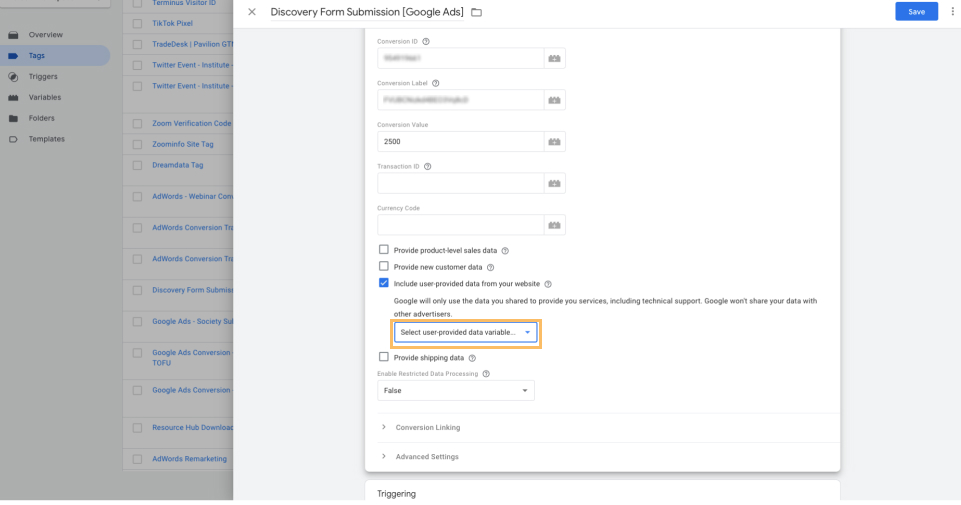Image resolution: width=961 pixels, height=505 pixels.
Task: Show help for shipping data
Action: pos(472,358)
